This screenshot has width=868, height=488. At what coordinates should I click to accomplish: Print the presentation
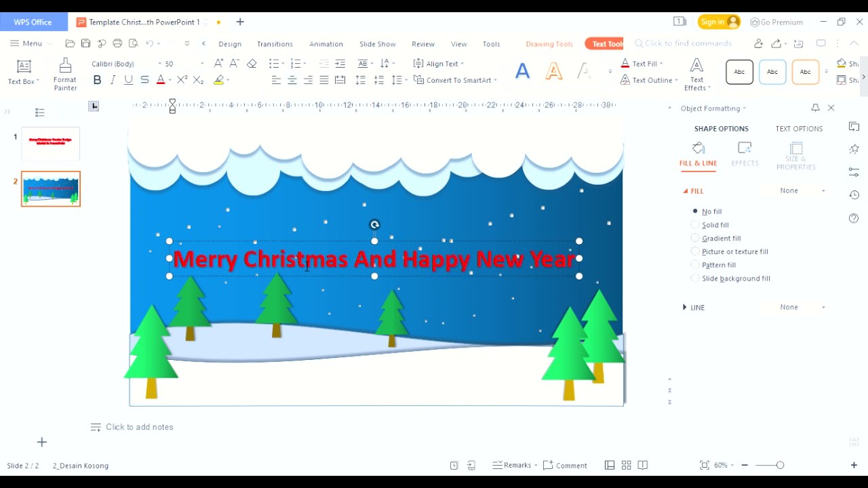(x=117, y=43)
